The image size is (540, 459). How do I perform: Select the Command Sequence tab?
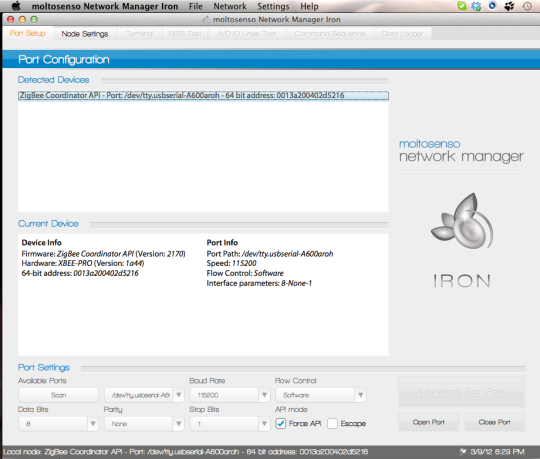330,34
